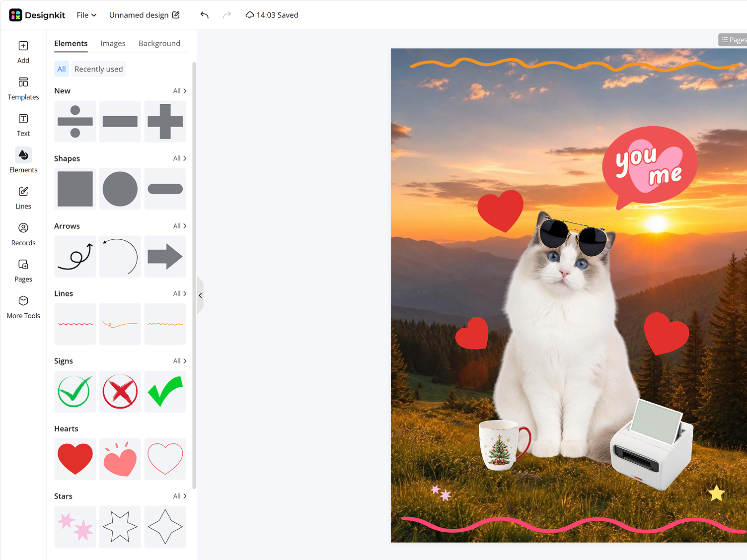Select the All filter chip
The width and height of the screenshot is (747, 560).
[62, 69]
